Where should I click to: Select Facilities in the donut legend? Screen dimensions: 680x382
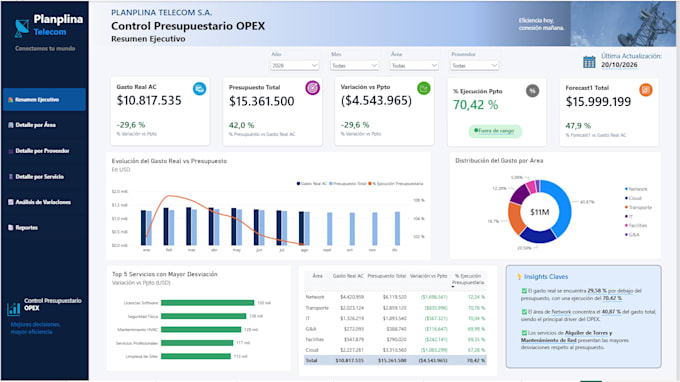(x=636, y=225)
